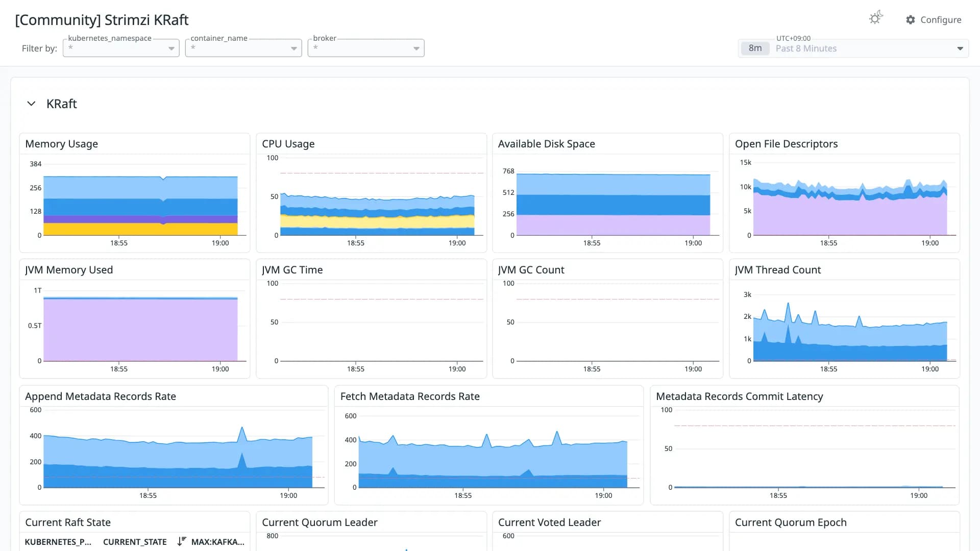Click the CPU Usage panel title
Image resolution: width=980 pixels, height=551 pixels.
click(x=288, y=144)
